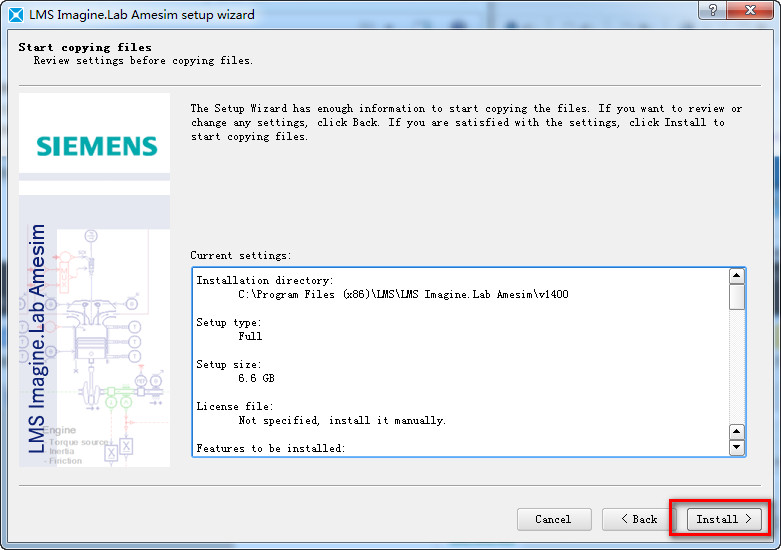This screenshot has height=550, width=781.
Task: Select the '6.6 GB' setup size text
Action: click(x=256, y=378)
